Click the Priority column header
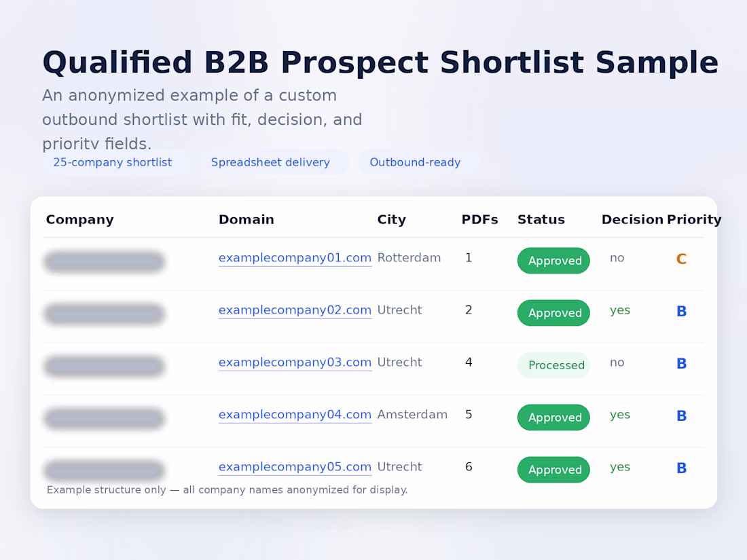Screen dimensions: 747x560 point(693,219)
